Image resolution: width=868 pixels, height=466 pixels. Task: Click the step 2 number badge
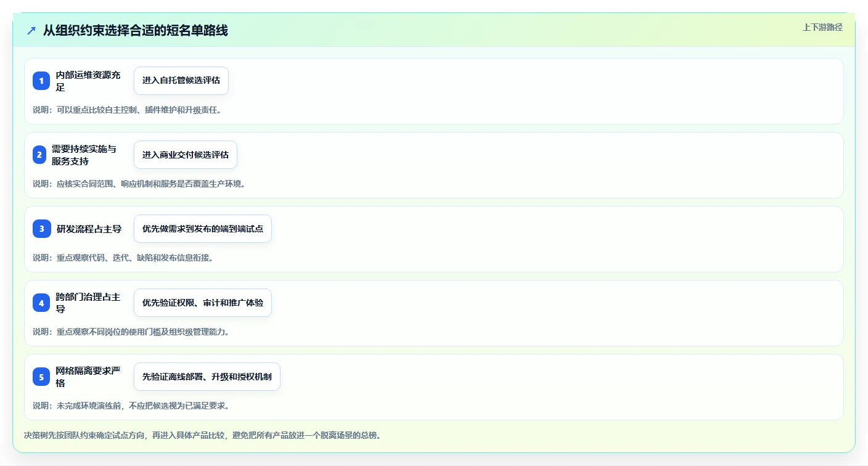(x=39, y=155)
